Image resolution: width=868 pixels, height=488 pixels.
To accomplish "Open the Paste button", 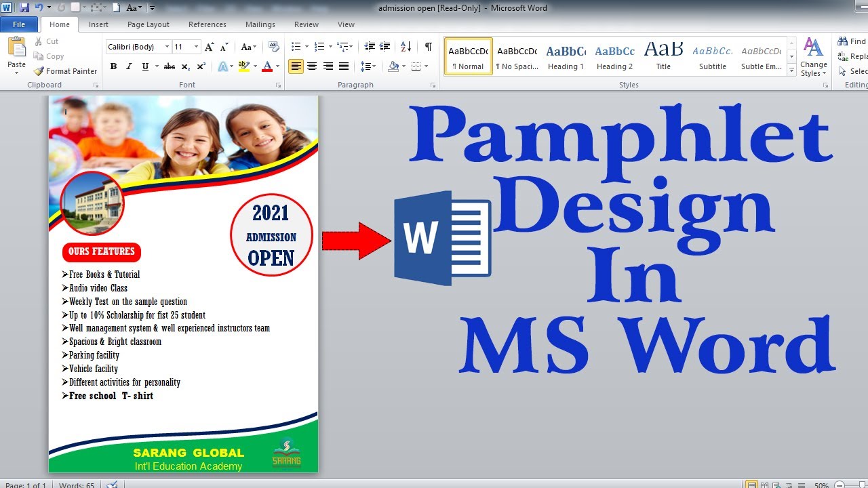I will click(16, 57).
